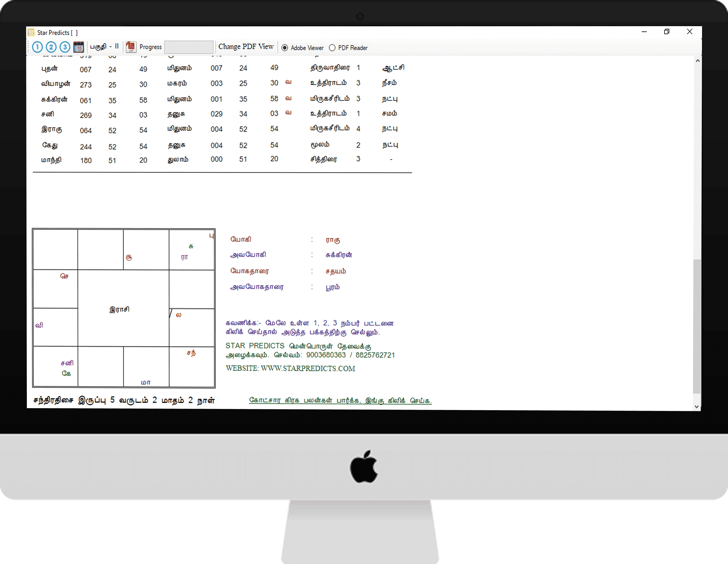The height and width of the screenshot is (564, 728).
Task: Click the circled number 2 page button
Action: tap(51, 47)
